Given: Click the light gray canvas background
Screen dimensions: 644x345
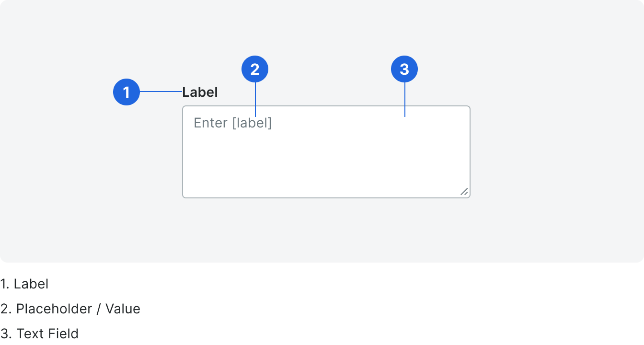Looking at the screenshot, I should 72,216.
